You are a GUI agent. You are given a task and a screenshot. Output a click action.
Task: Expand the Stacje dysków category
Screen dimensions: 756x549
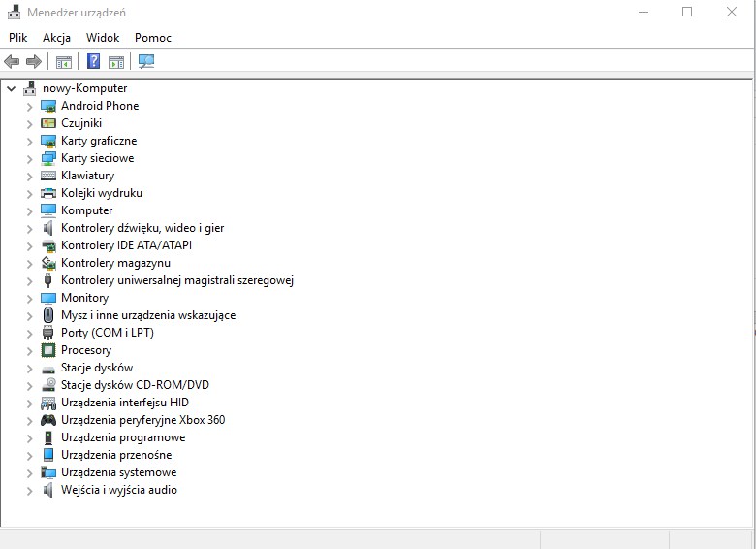(x=29, y=369)
